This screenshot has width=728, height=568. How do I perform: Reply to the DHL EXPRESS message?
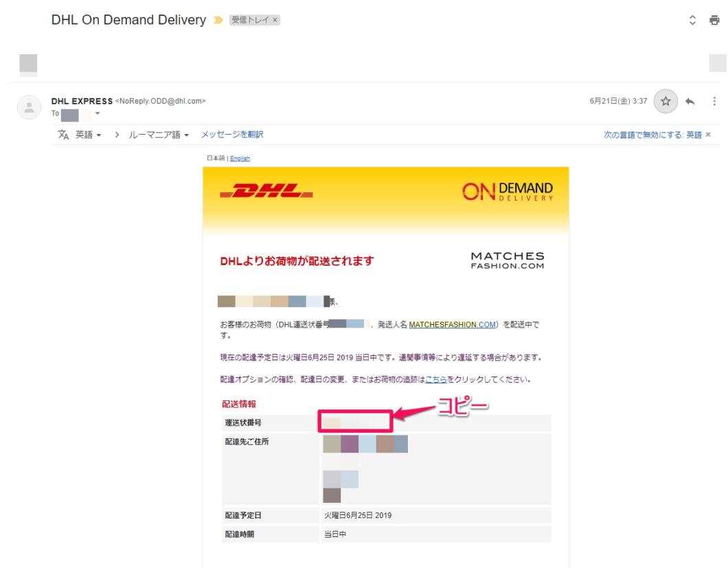point(690,101)
